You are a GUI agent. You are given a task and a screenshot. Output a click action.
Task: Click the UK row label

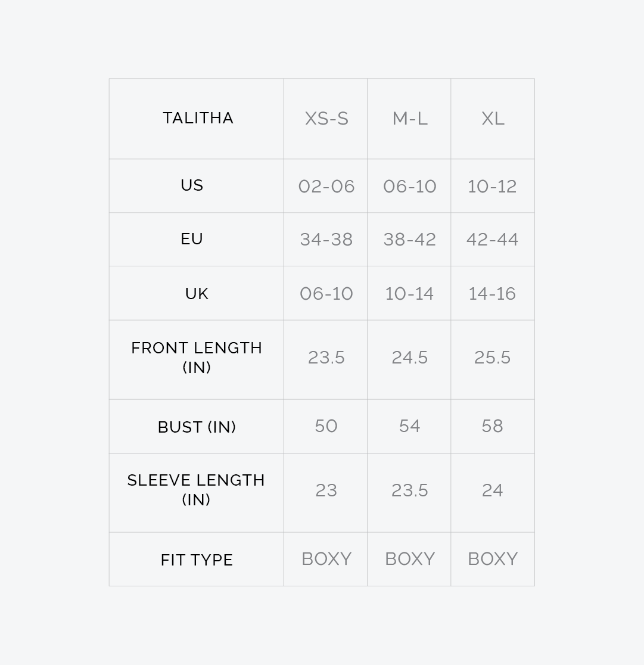pos(197,294)
